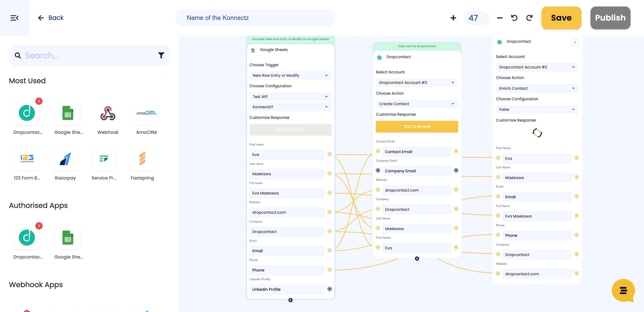Pick the Razorpay app icon

pos(65,159)
